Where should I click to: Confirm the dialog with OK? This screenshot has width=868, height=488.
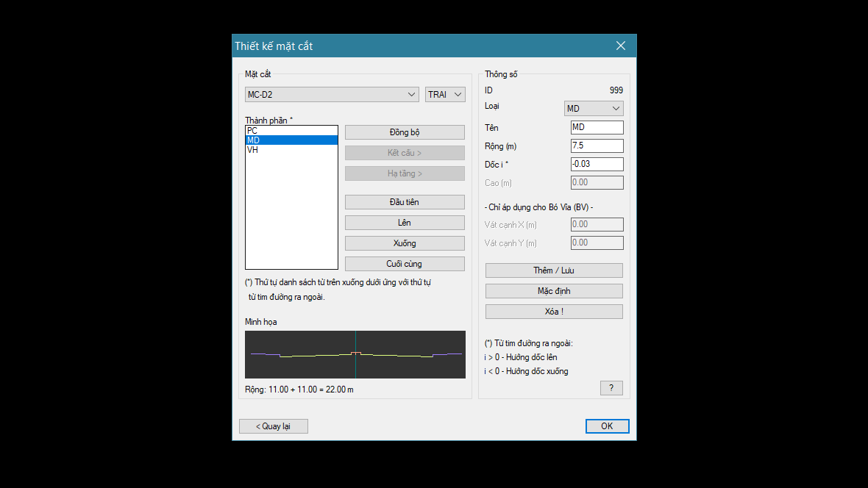[x=608, y=426]
